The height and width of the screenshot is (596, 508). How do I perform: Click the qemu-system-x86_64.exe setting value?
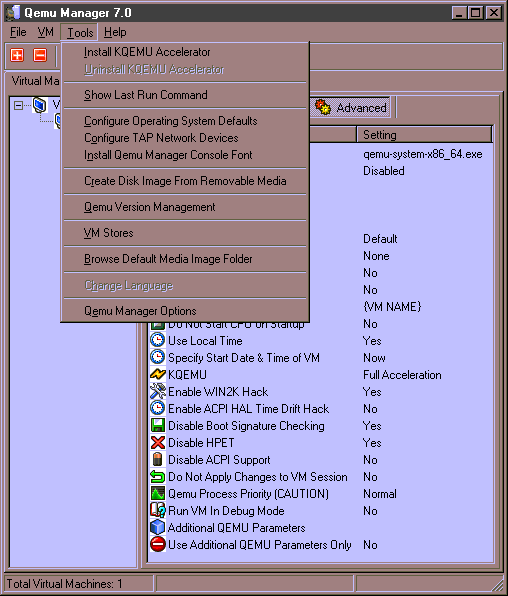422,154
